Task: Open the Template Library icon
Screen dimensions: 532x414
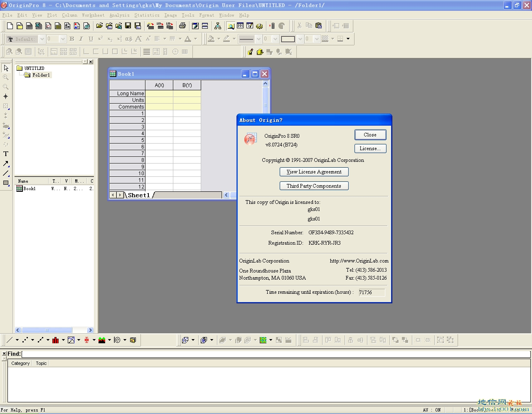Action: [x=133, y=340]
